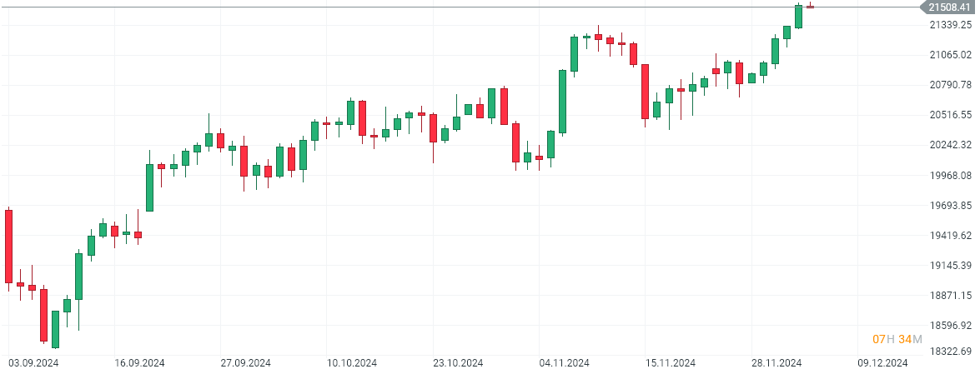The image size is (980, 384).
Task: Click the 28.11.2024 date label
Action: pos(776,363)
